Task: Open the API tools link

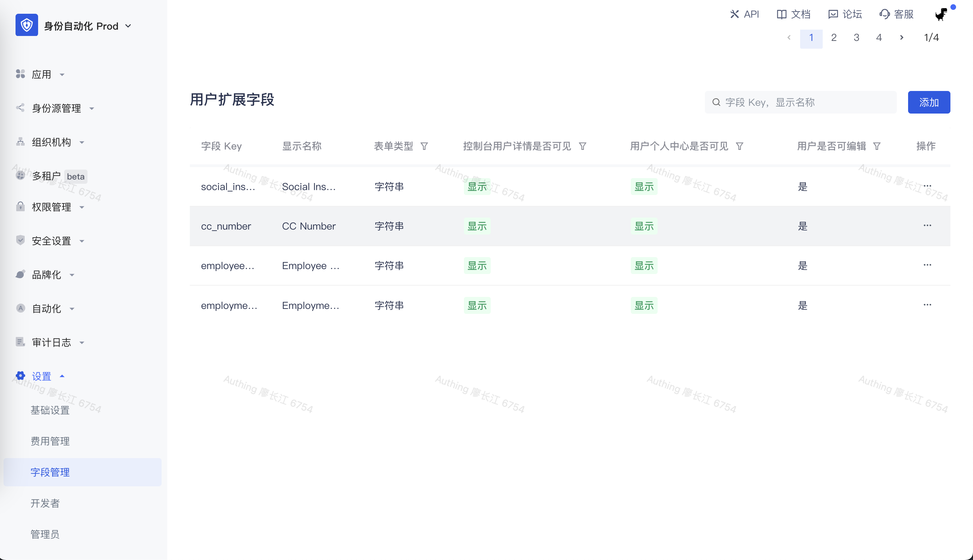Action: [x=744, y=14]
